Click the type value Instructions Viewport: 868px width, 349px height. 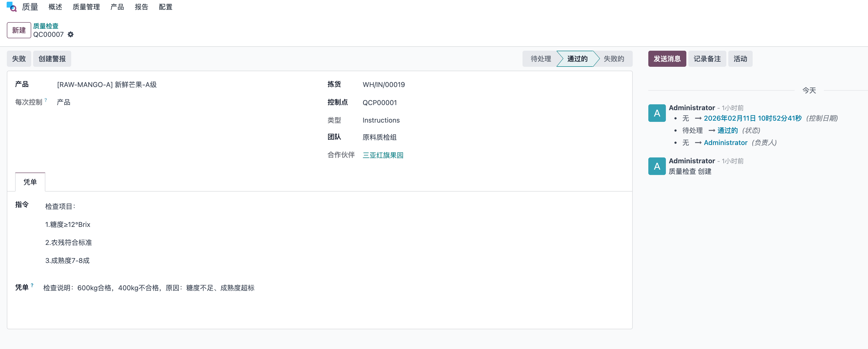click(x=381, y=120)
